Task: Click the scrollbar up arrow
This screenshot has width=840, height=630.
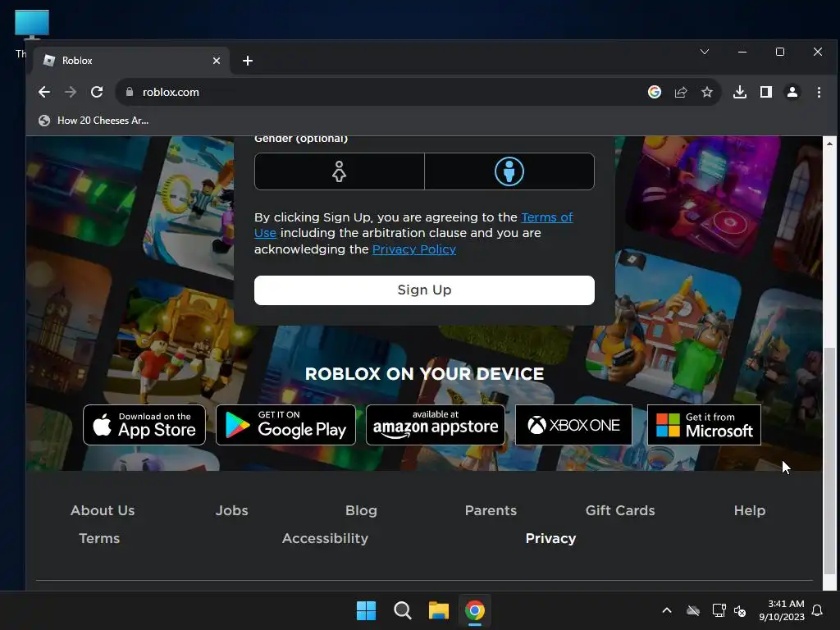Action: (x=829, y=143)
